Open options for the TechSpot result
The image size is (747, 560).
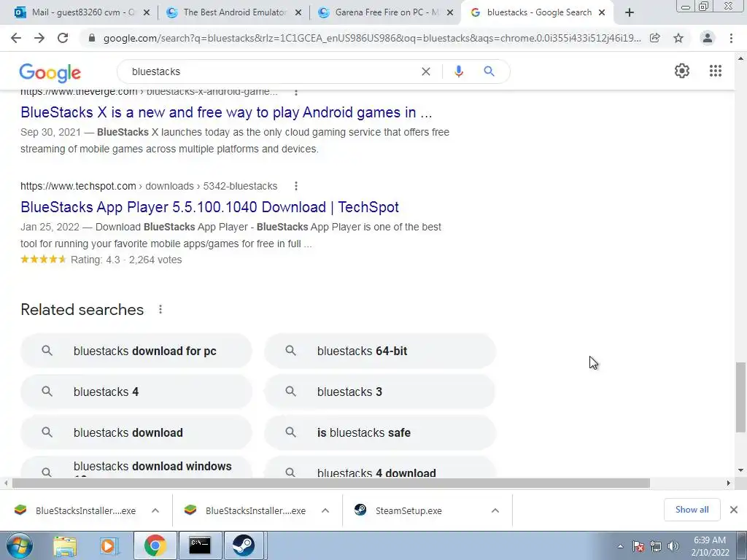296,186
